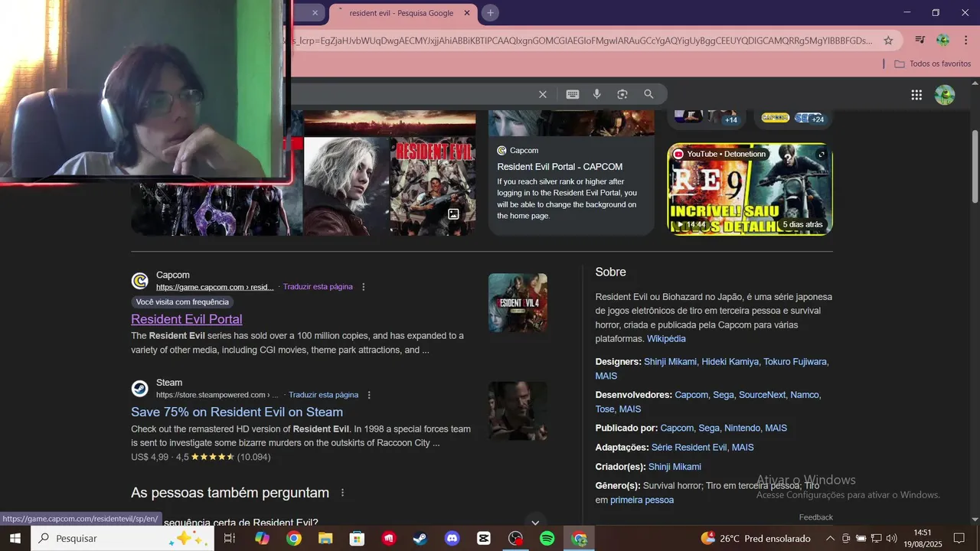Image resolution: width=980 pixels, height=551 pixels.
Task: Open File Explorer from the taskbar
Action: click(x=325, y=539)
